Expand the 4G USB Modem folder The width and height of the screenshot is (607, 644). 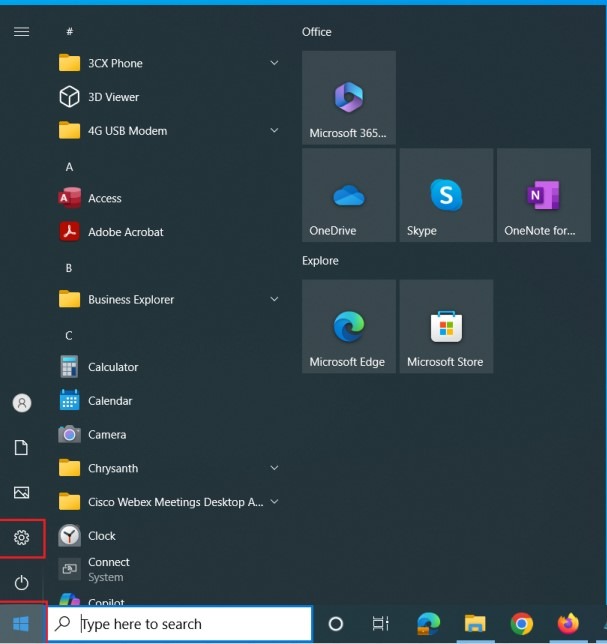tap(274, 131)
